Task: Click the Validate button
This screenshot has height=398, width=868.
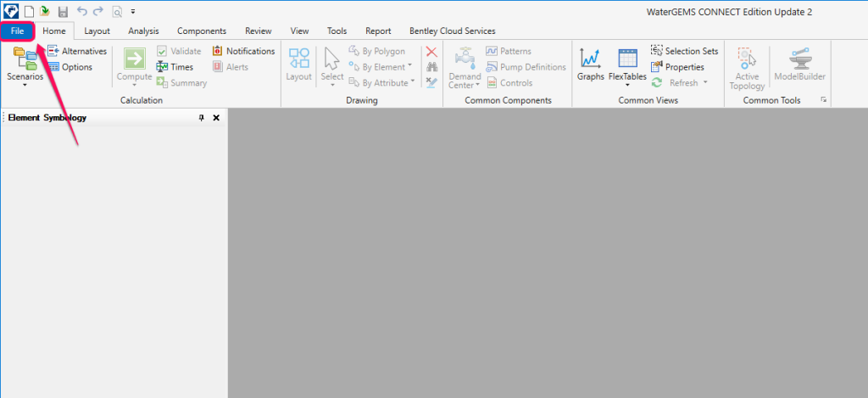Action: 179,51
